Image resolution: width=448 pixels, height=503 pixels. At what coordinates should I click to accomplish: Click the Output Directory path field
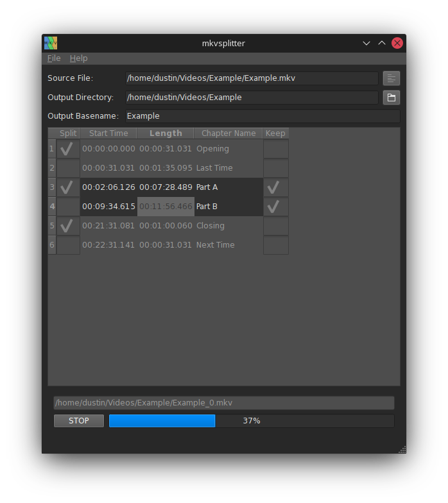pos(252,98)
